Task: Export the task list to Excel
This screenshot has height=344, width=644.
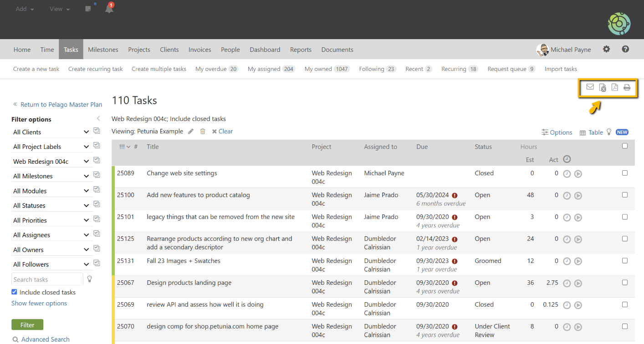Action: point(602,87)
